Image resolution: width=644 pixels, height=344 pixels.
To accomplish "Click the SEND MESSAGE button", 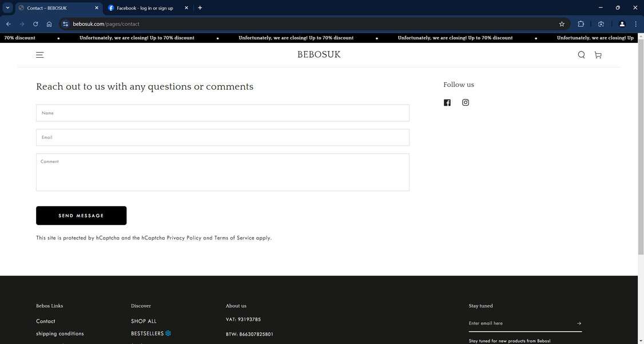I will [81, 215].
